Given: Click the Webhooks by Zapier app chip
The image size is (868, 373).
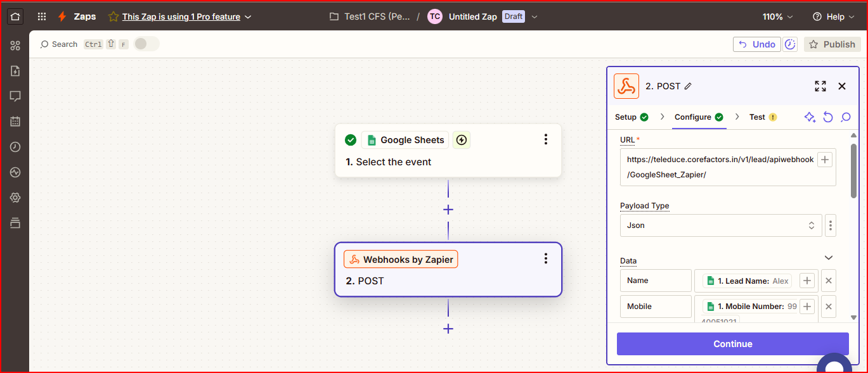Looking at the screenshot, I should coord(401,260).
